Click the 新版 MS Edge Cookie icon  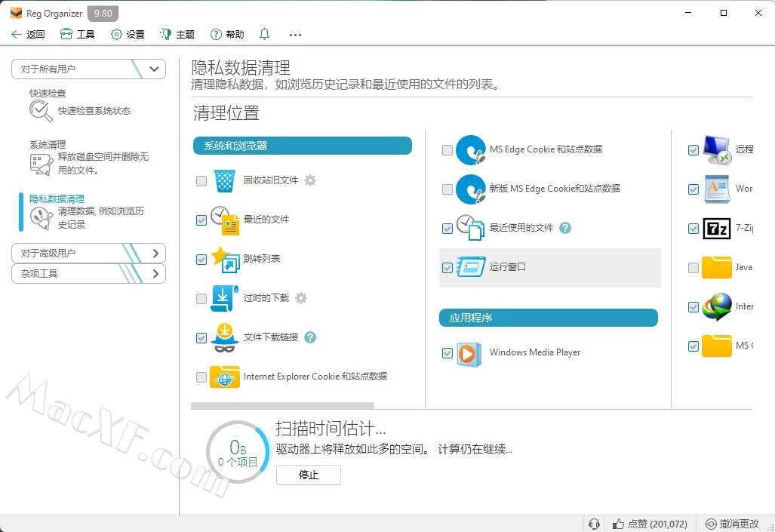point(471,189)
